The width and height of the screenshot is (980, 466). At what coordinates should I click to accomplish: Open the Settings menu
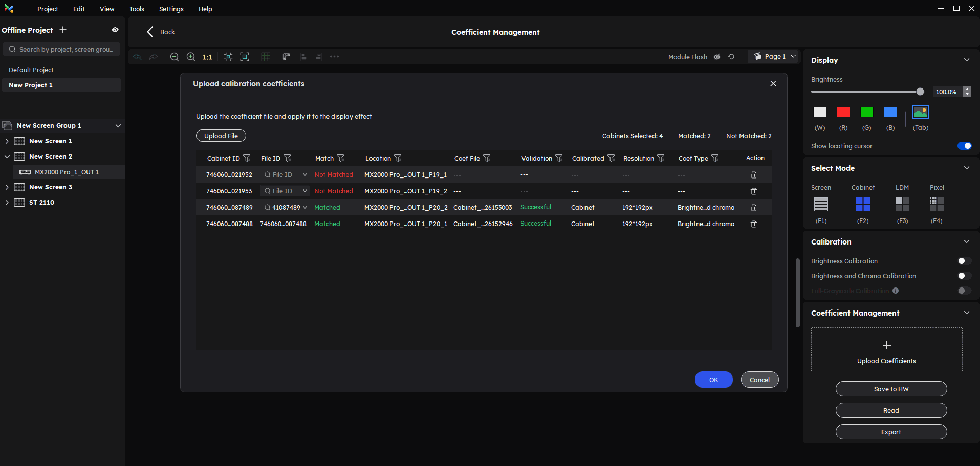(171, 9)
